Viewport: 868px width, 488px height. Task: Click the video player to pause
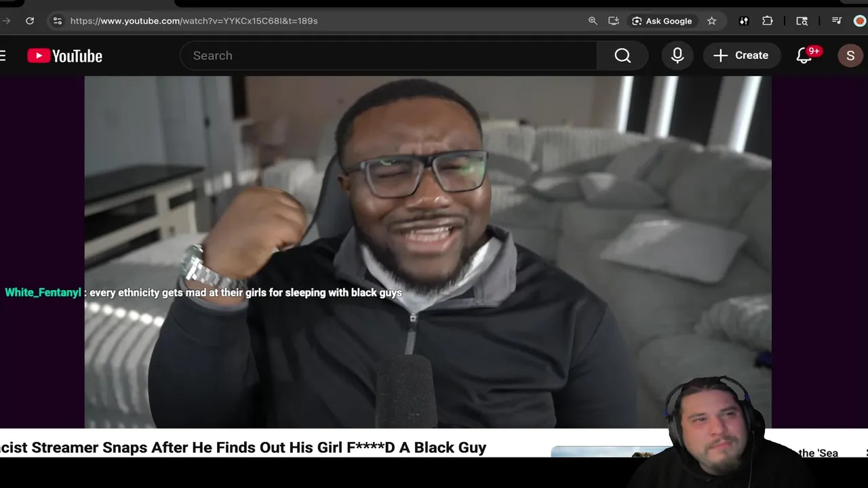[427, 252]
